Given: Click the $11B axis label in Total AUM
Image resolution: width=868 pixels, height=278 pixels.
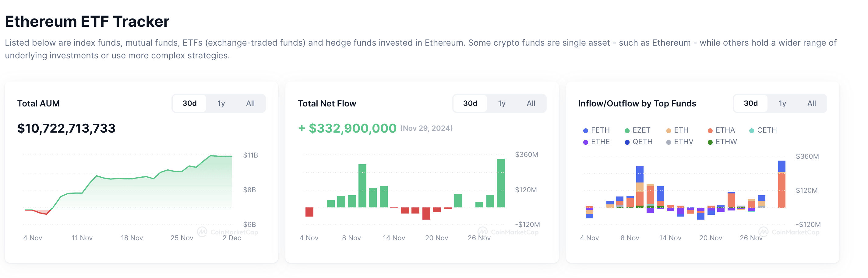Looking at the screenshot, I should coord(251,155).
